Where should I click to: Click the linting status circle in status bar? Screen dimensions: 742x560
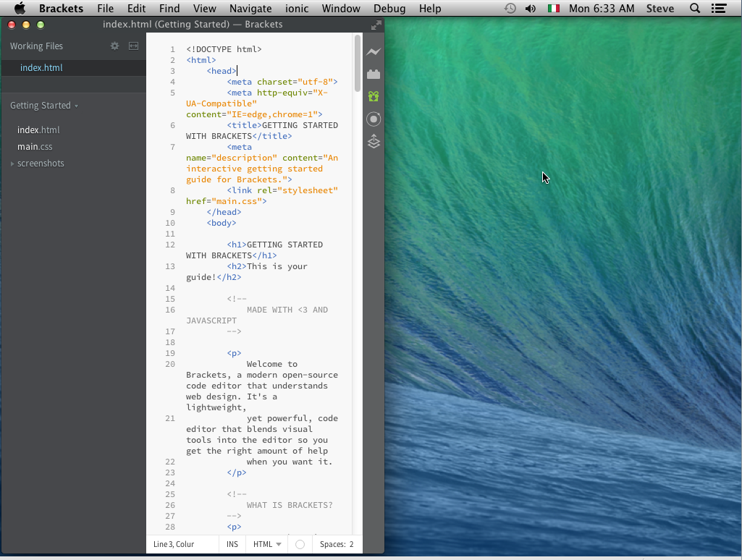[x=300, y=544]
